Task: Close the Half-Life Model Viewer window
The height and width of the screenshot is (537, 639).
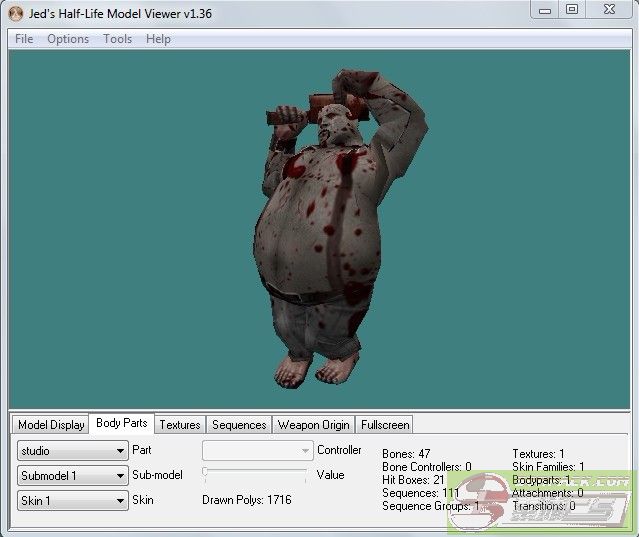Action: point(609,10)
